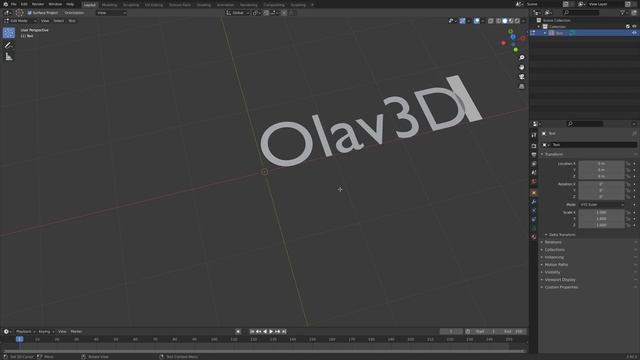This screenshot has width=640, height=360.
Task: Toggle viewport gizmo display button
Action: (462, 21)
